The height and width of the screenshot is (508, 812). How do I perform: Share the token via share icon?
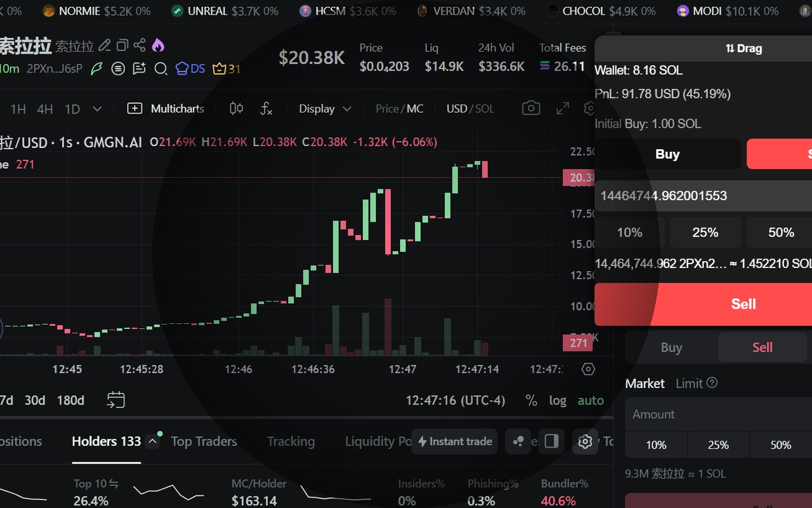tap(140, 45)
